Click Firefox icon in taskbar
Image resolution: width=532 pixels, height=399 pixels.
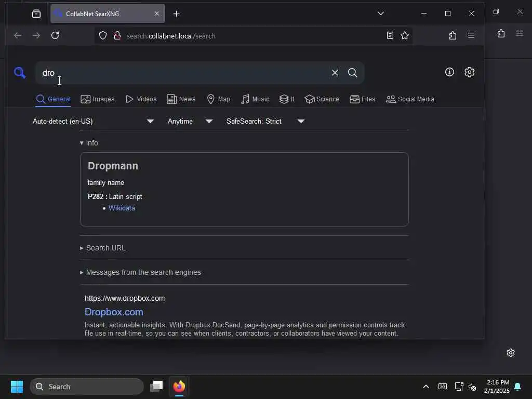pyautogui.click(x=179, y=386)
